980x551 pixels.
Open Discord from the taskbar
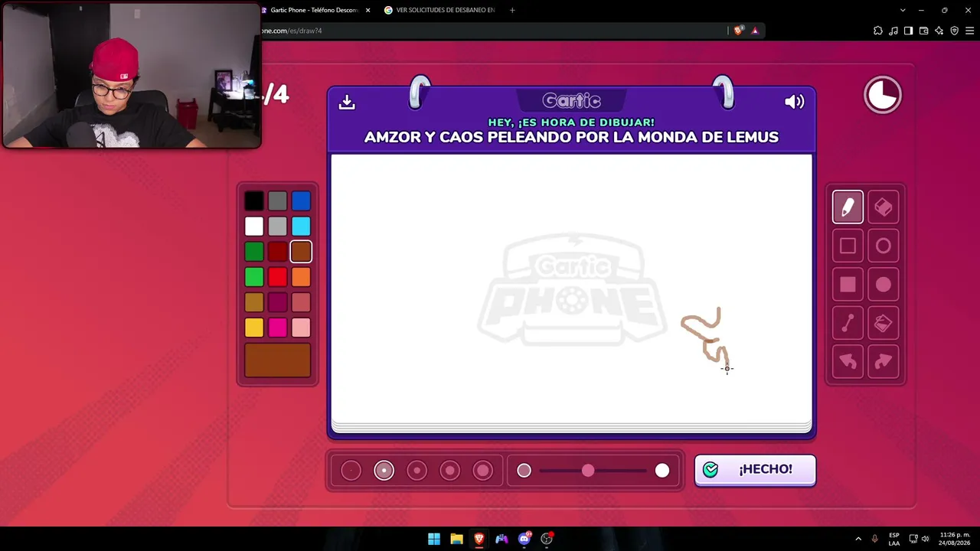pos(524,539)
